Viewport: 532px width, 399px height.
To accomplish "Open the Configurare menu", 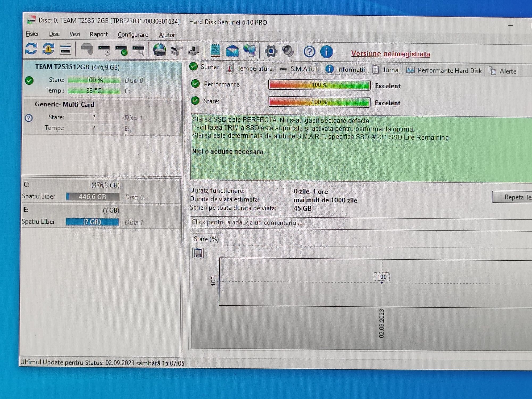I will (133, 35).
